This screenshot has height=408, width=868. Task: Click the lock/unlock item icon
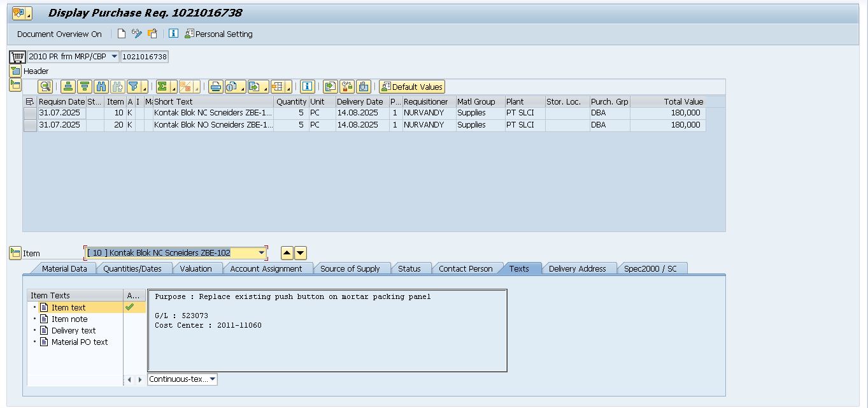point(347,87)
